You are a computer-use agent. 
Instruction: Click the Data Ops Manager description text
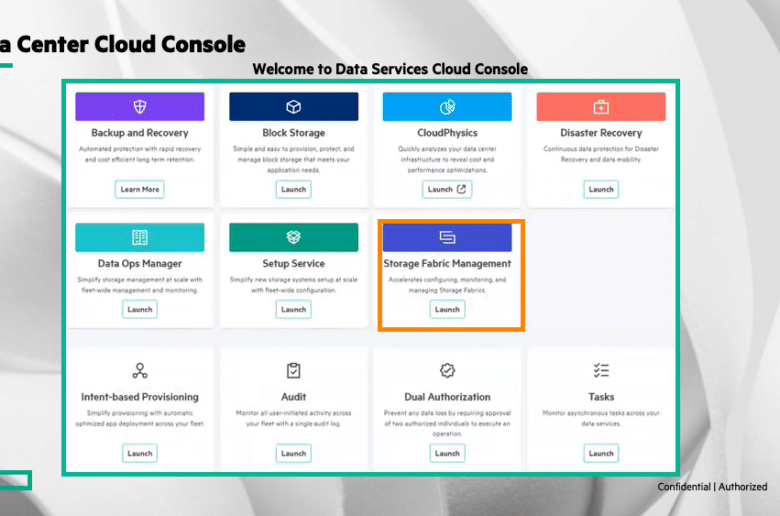pos(140,285)
